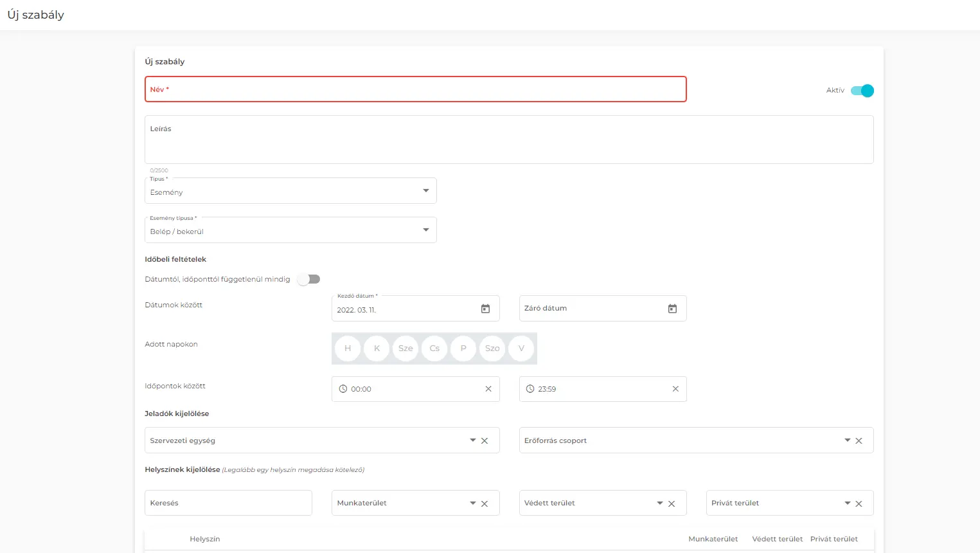The width and height of the screenshot is (980, 553).
Task: Clear the Szervezeti egység selection
Action: click(485, 441)
